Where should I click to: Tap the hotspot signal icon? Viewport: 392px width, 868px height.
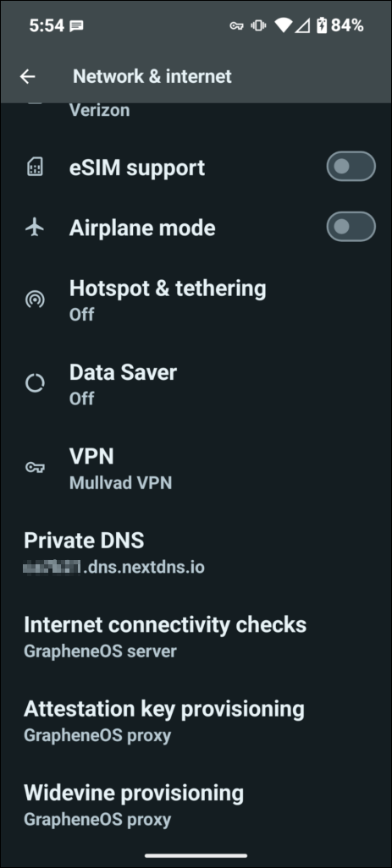pos(35,299)
